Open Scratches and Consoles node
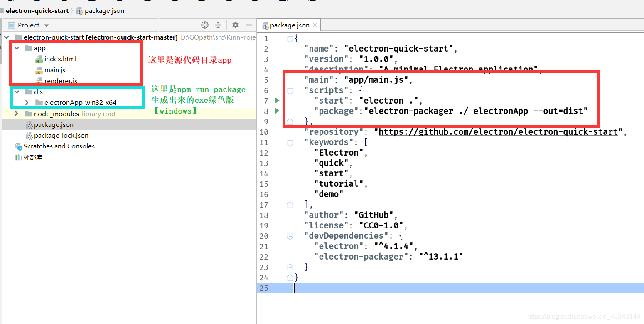This screenshot has width=644, height=324. tap(59, 146)
